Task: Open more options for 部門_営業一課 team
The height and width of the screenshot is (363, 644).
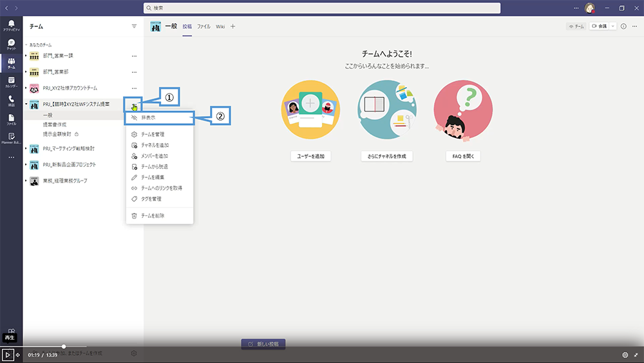Action: coord(134,56)
